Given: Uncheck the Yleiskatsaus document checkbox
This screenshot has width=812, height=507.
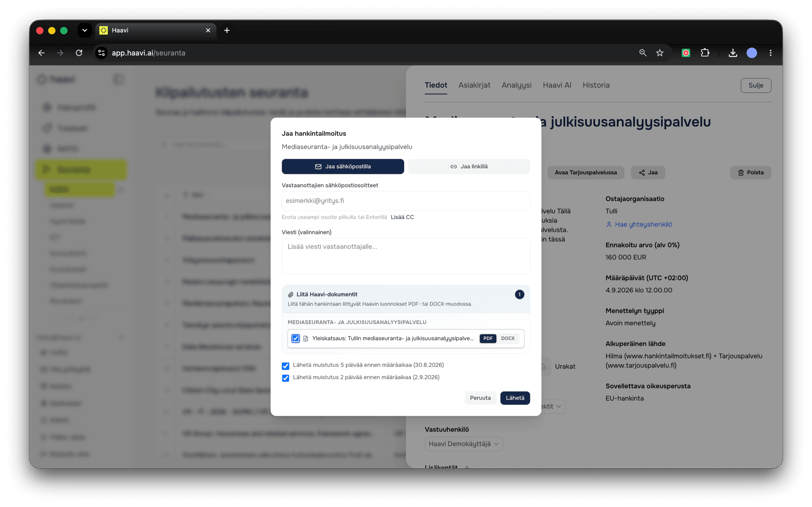Looking at the screenshot, I should [x=296, y=338].
